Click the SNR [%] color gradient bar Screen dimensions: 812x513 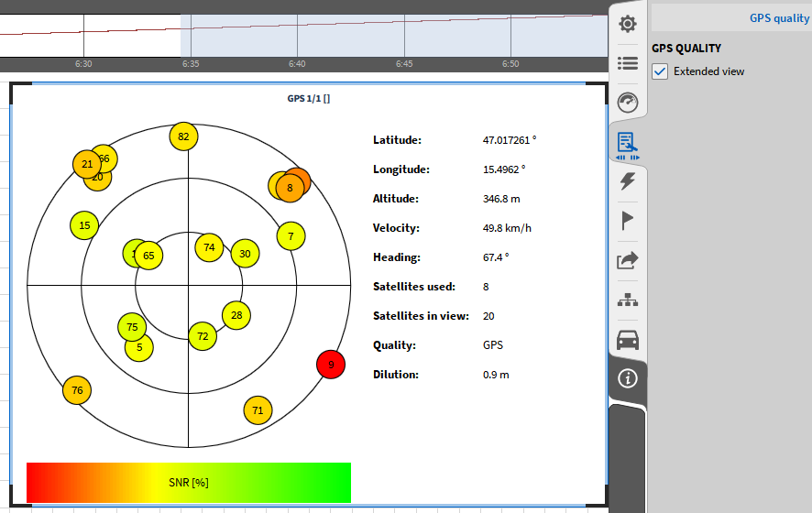point(189,483)
